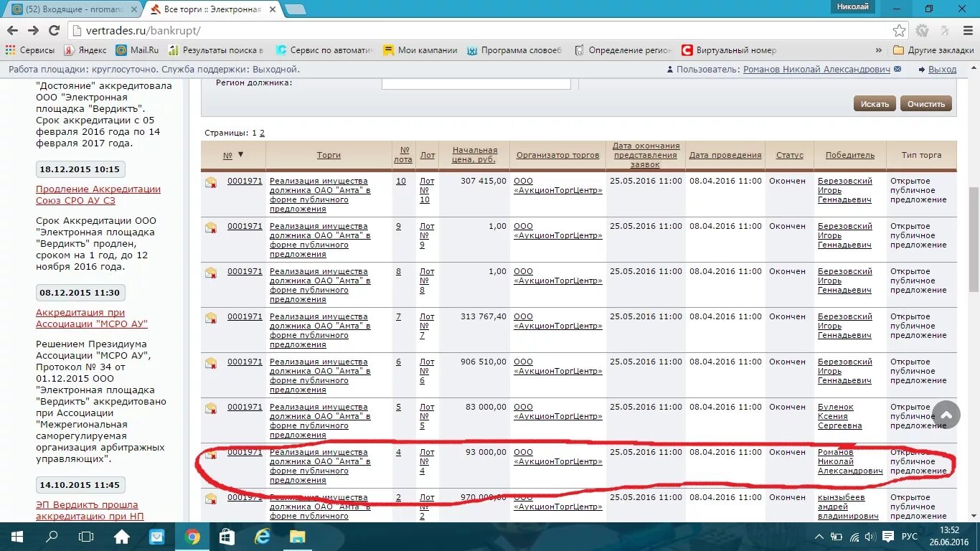
Task: Open Результаты поиска bookmark
Action: (216, 50)
